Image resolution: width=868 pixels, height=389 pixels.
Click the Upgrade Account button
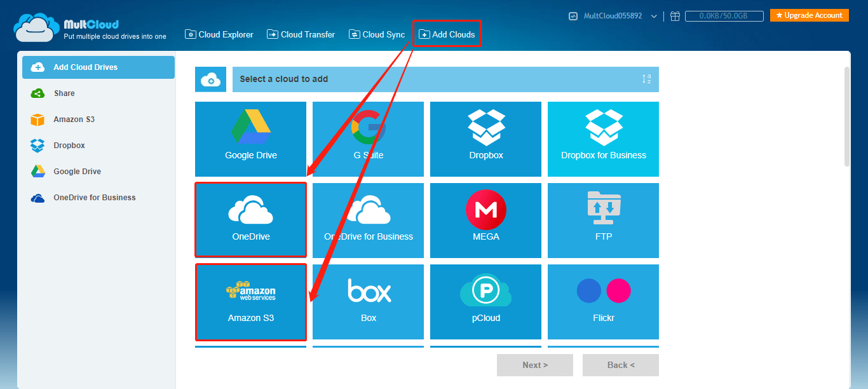[809, 14]
